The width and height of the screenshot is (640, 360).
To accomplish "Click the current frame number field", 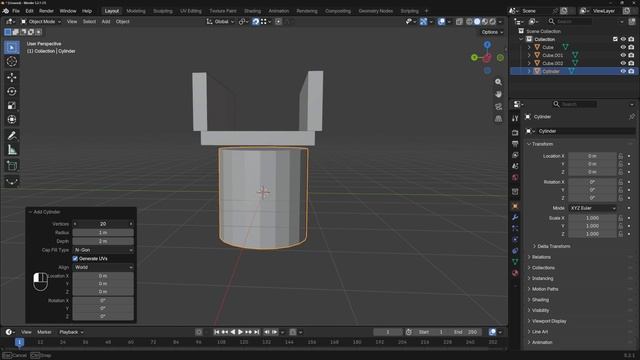I will coord(388,332).
